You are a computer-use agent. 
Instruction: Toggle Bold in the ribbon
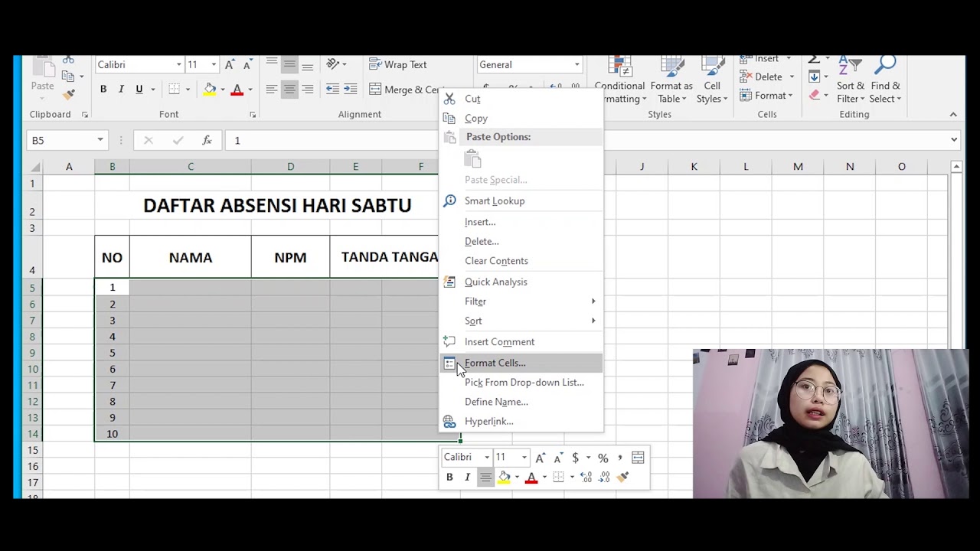(x=103, y=90)
